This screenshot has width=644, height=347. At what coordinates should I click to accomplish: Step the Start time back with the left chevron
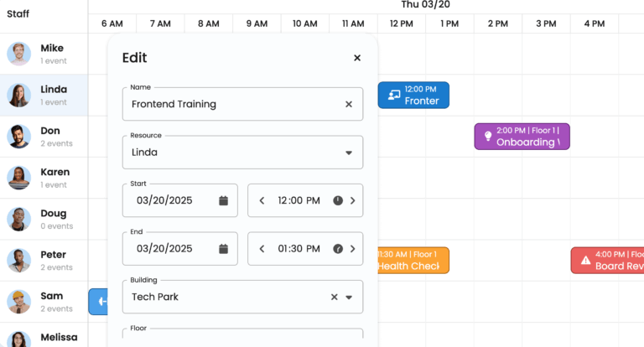tap(262, 201)
